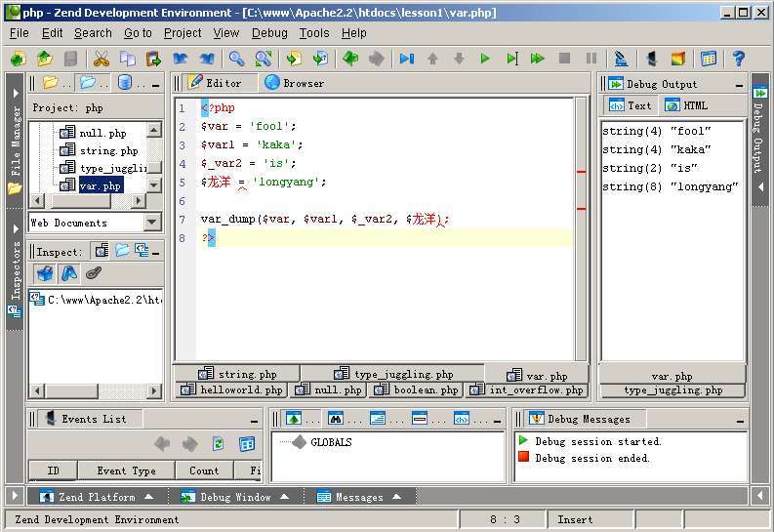The height and width of the screenshot is (532, 774).
Task: Click the binoculars icon in debug variables panel
Action: pyautogui.click(x=335, y=419)
